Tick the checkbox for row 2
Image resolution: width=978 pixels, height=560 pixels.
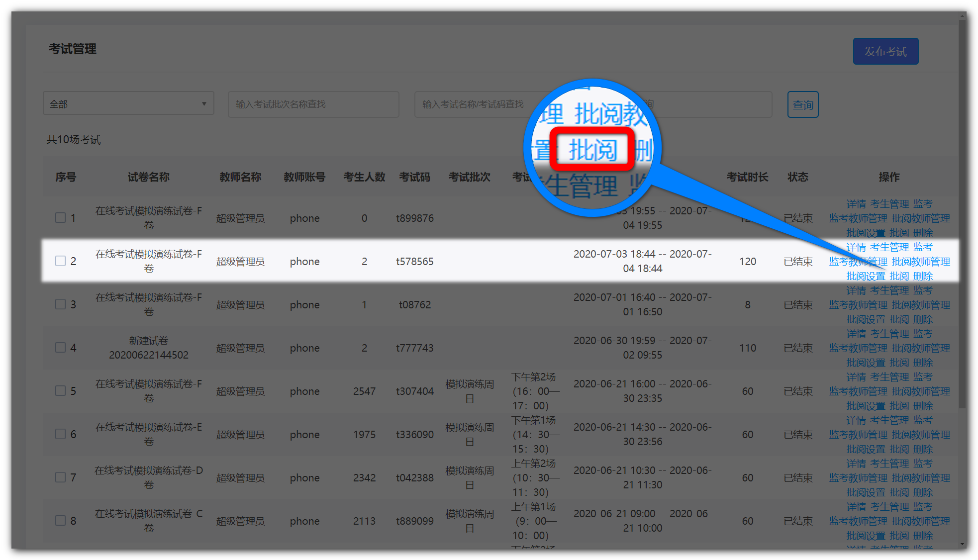click(60, 261)
